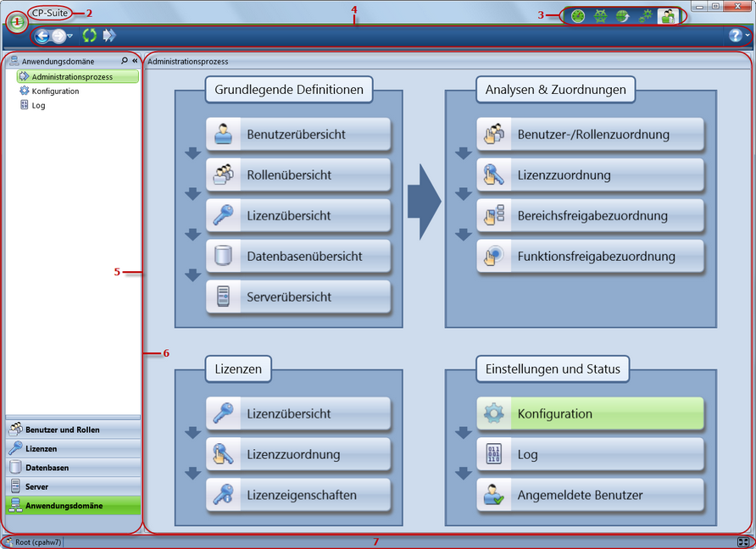Viewport: 756px width, 549px height.
Task: Open Angemeldete Benutzer
Action: pyautogui.click(x=590, y=495)
